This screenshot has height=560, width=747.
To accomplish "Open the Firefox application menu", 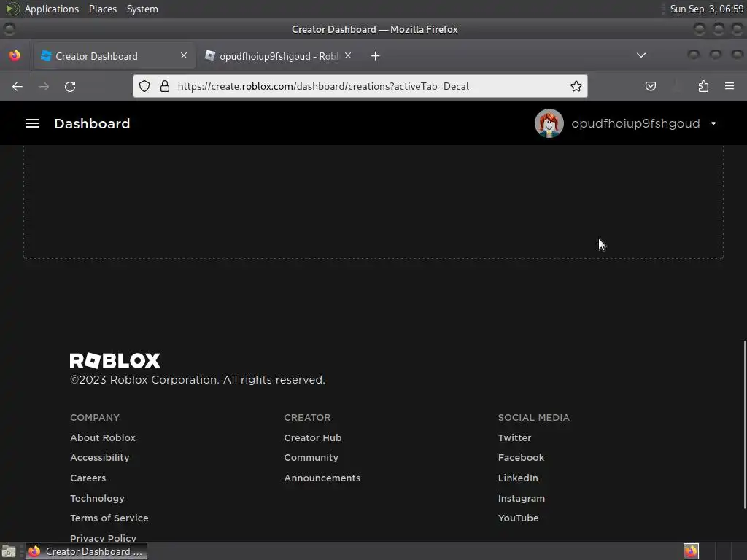I will click(729, 86).
